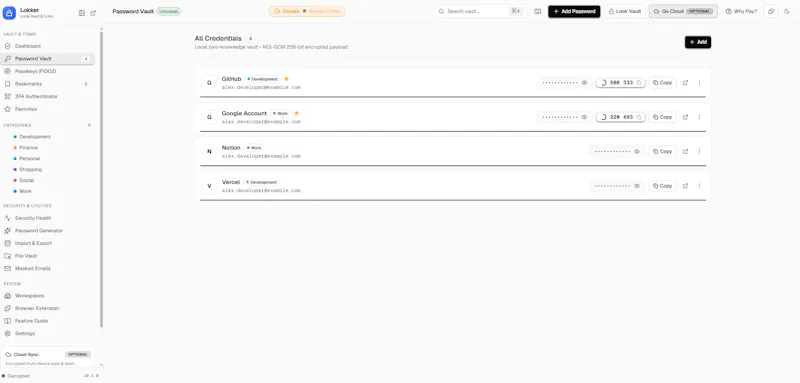Click the Vercel letter V avatar
This screenshot has height=383, width=800.
209,186
